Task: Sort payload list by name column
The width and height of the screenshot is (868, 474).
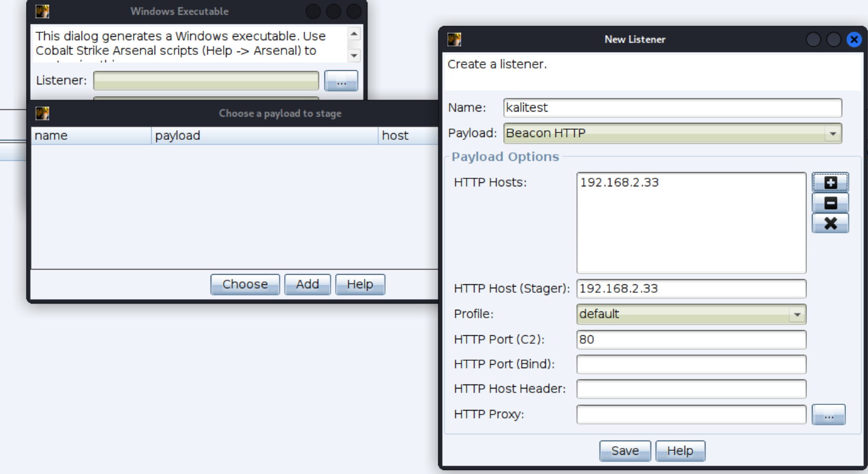Action: tap(91, 135)
